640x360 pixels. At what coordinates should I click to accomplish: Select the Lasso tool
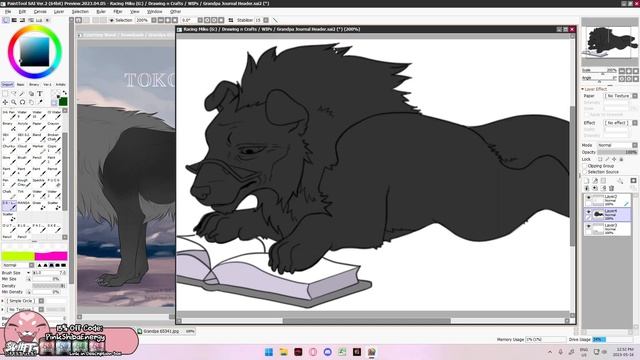click(13, 94)
